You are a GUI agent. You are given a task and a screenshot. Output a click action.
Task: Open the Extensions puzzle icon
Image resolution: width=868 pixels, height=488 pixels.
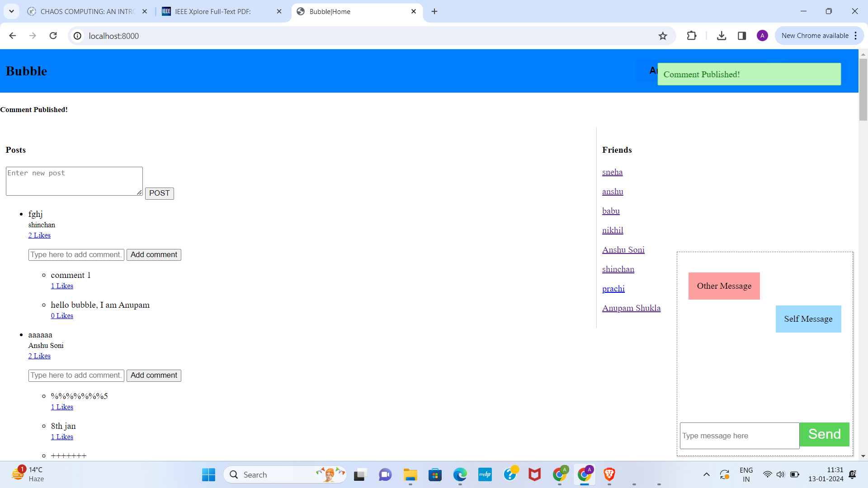pos(691,36)
